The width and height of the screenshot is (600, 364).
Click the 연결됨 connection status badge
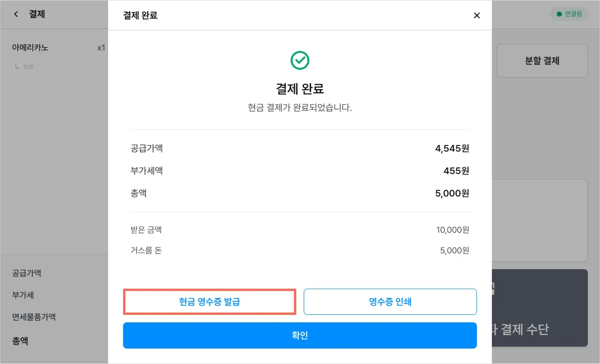[x=569, y=14]
